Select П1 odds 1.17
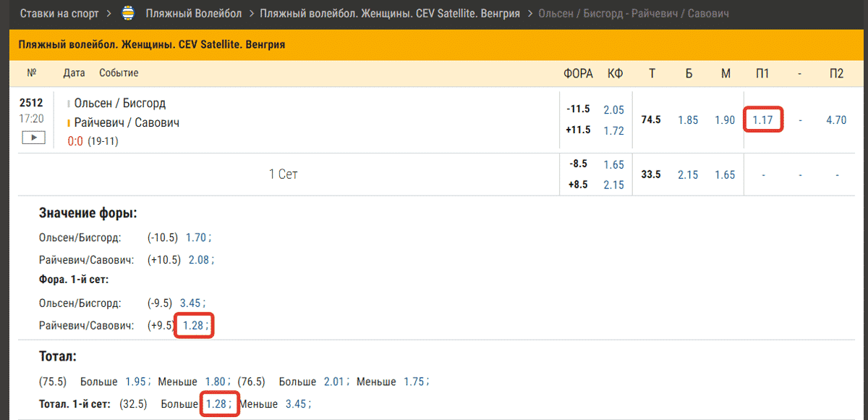The width and height of the screenshot is (868, 420). (762, 120)
